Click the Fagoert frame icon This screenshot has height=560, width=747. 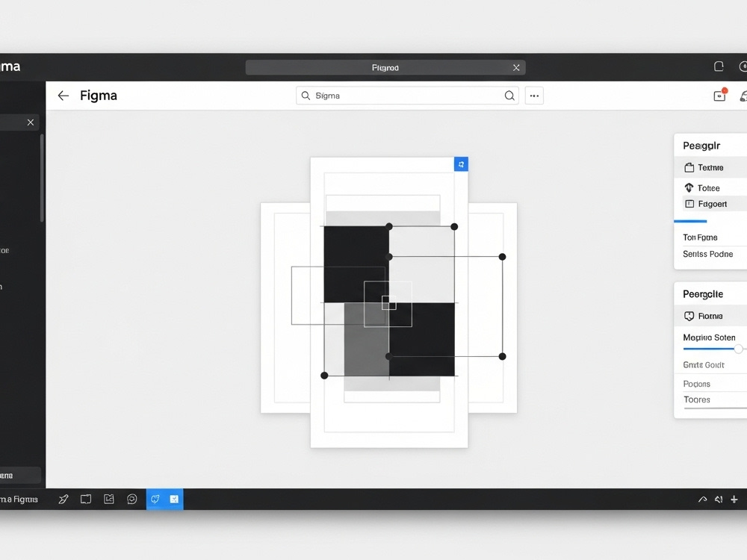689,204
